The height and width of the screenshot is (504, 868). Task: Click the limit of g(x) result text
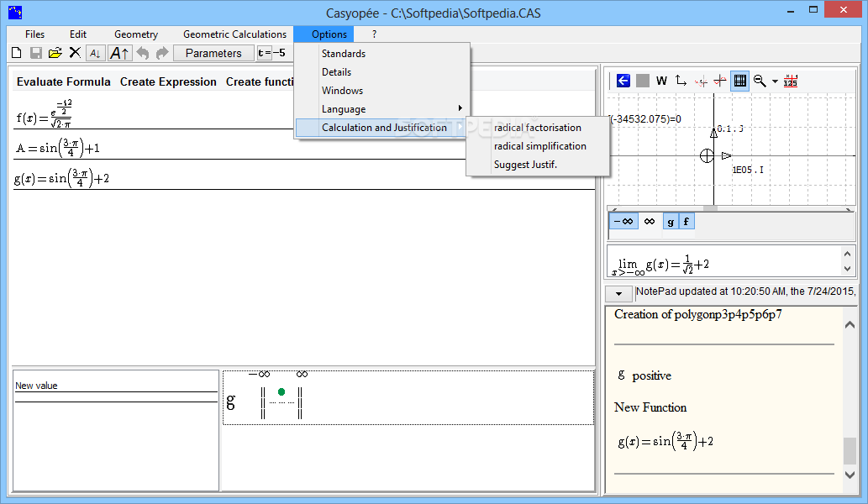660,265
